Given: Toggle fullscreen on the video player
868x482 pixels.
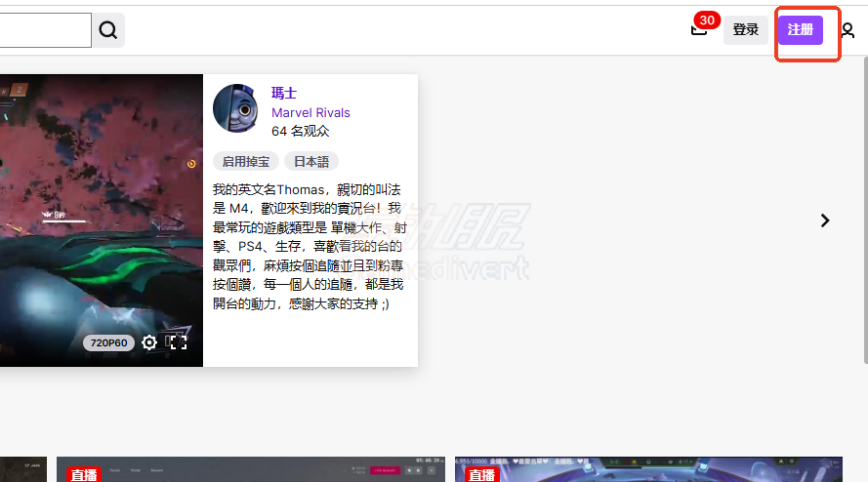Looking at the screenshot, I should tap(177, 342).
